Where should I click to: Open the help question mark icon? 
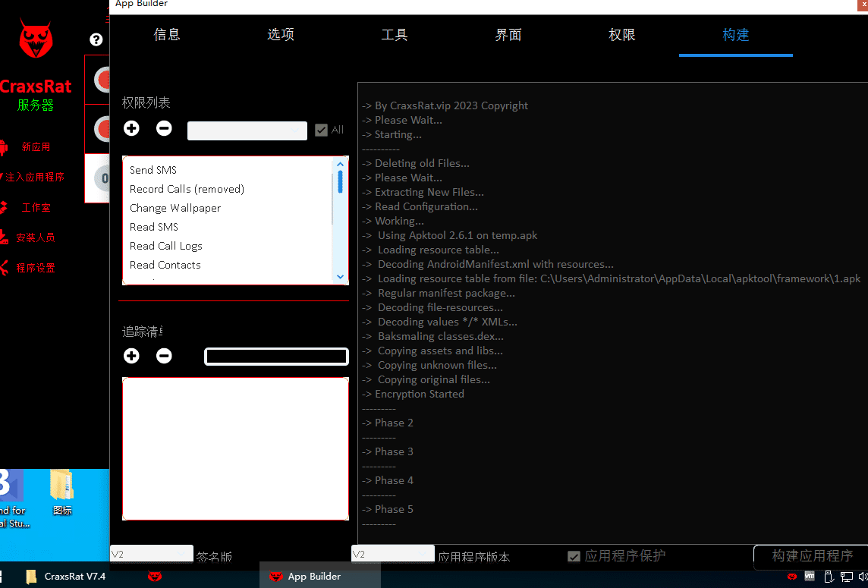[x=96, y=39]
